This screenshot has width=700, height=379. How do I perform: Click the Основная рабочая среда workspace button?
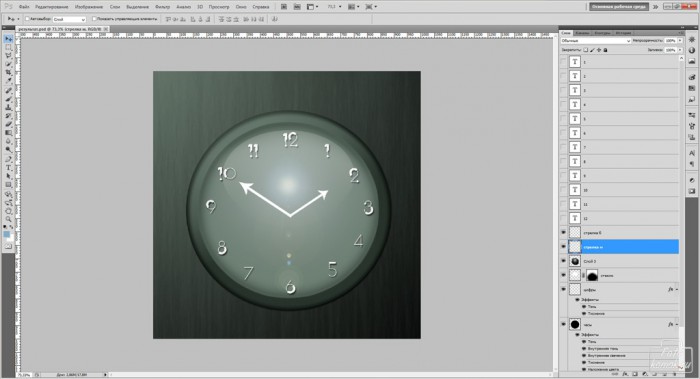(x=619, y=7)
